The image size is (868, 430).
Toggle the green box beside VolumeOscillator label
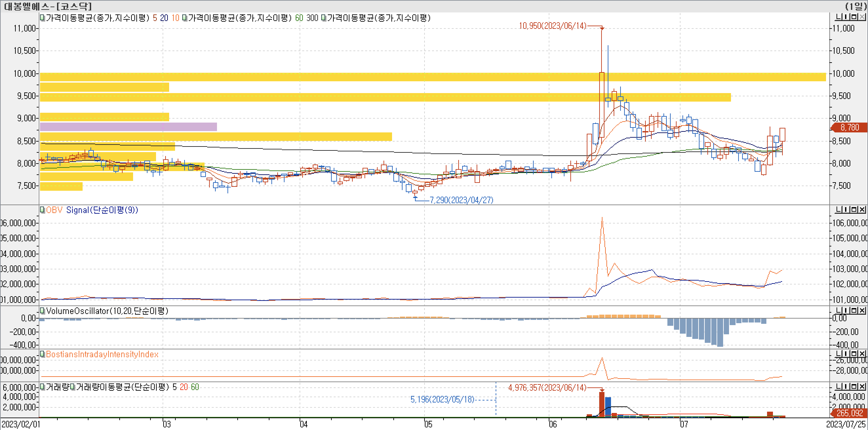coord(42,310)
